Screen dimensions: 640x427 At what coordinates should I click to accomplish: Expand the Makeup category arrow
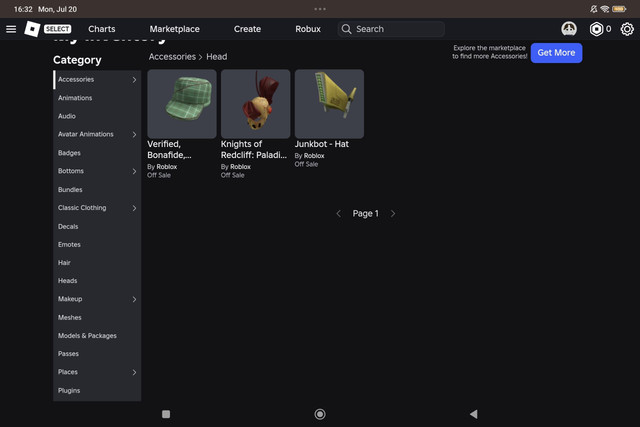pyautogui.click(x=134, y=299)
